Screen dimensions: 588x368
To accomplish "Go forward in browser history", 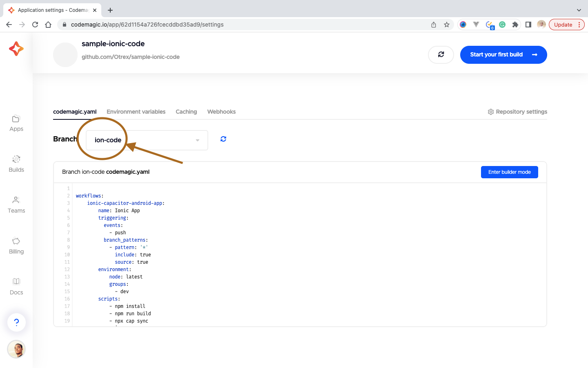I will tap(22, 25).
